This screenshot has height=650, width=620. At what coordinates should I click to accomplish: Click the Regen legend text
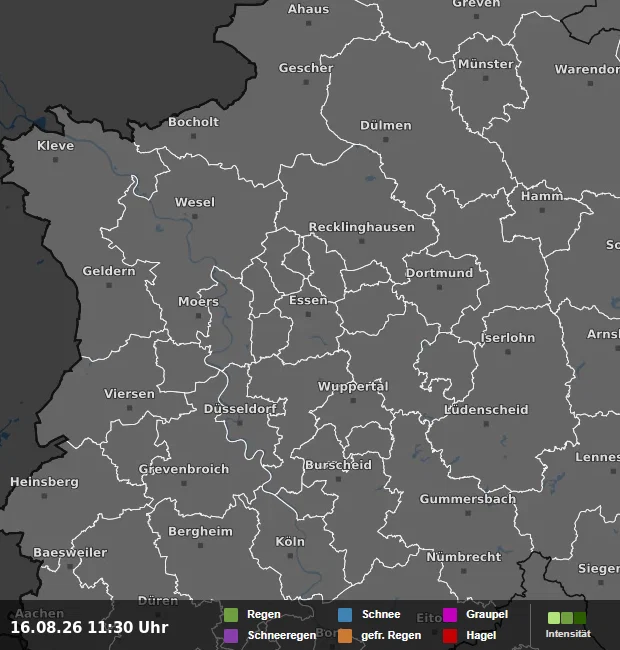264,614
